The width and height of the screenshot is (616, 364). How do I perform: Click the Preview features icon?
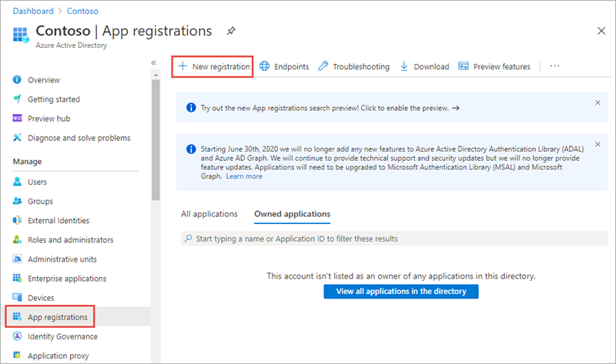(x=464, y=66)
